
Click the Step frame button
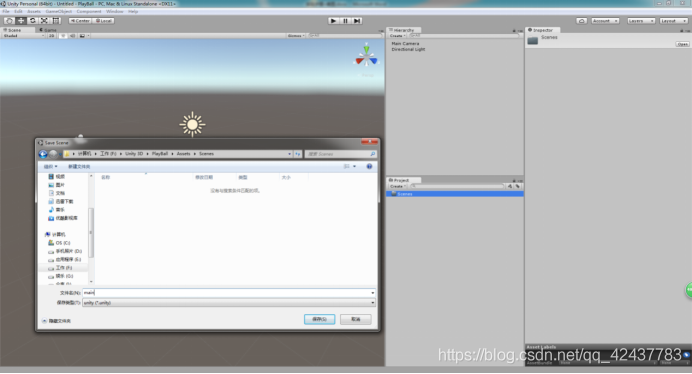pos(357,21)
